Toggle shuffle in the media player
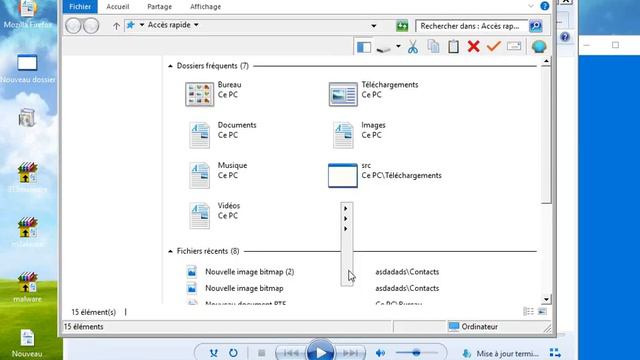The width and height of the screenshot is (640, 360). coord(213,353)
